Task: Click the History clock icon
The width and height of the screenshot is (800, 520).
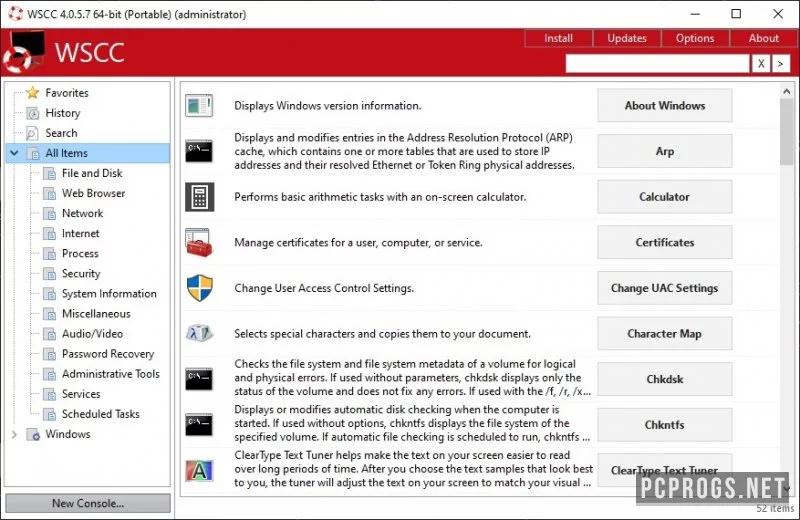Action: pos(33,113)
